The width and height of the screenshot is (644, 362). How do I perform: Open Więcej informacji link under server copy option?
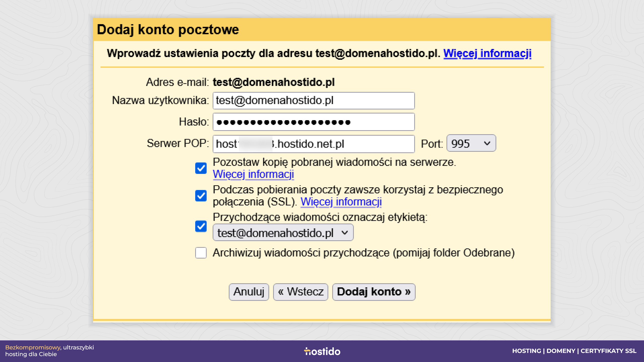pos(253,174)
